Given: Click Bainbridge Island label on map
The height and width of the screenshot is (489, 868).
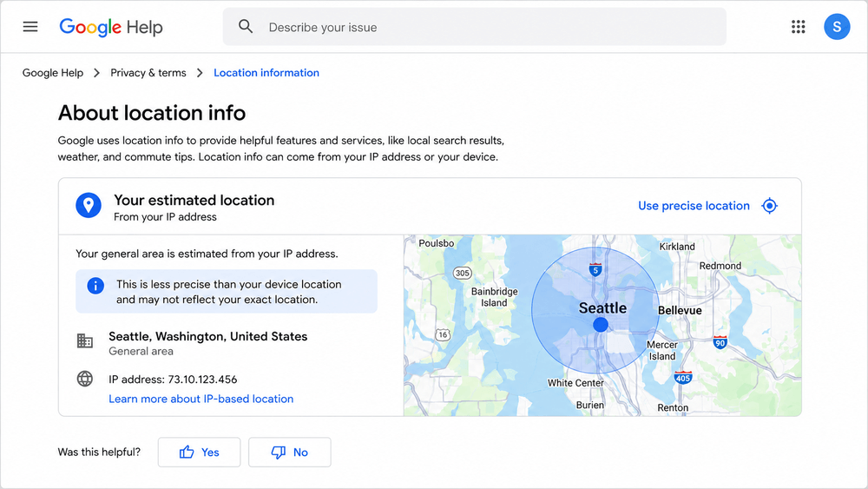Looking at the screenshot, I should click(495, 297).
